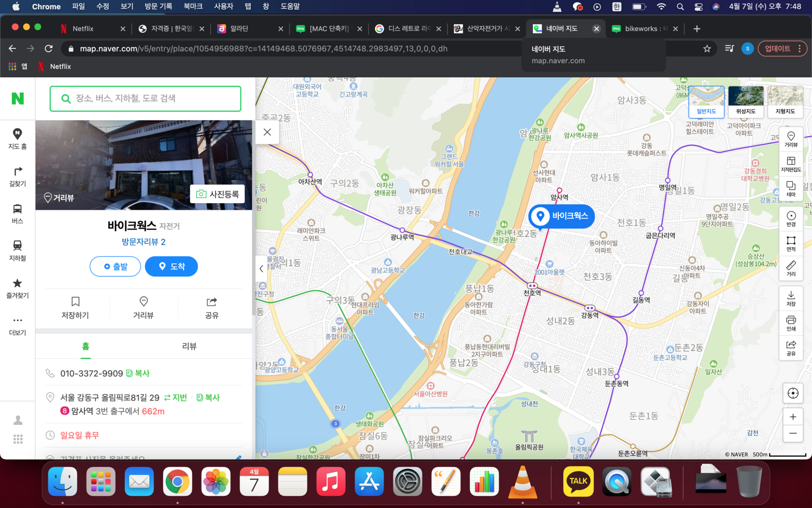Open street view 거리뷰 in place panel
Image resolution: width=812 pixels, height=508 pixels.
coord(144,308)
